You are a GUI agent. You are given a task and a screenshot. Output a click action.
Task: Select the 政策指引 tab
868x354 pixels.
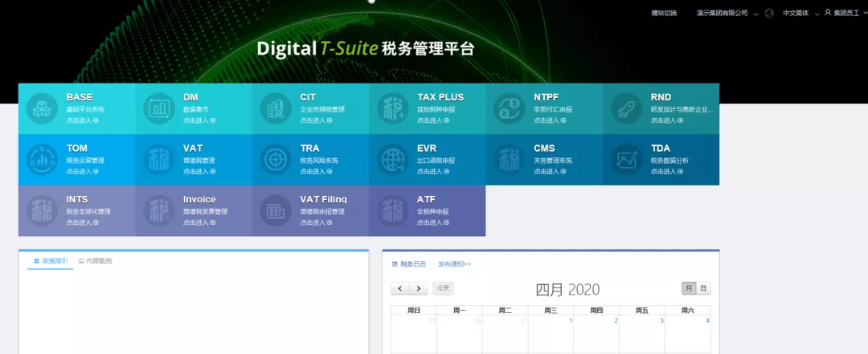click(51, 261)
